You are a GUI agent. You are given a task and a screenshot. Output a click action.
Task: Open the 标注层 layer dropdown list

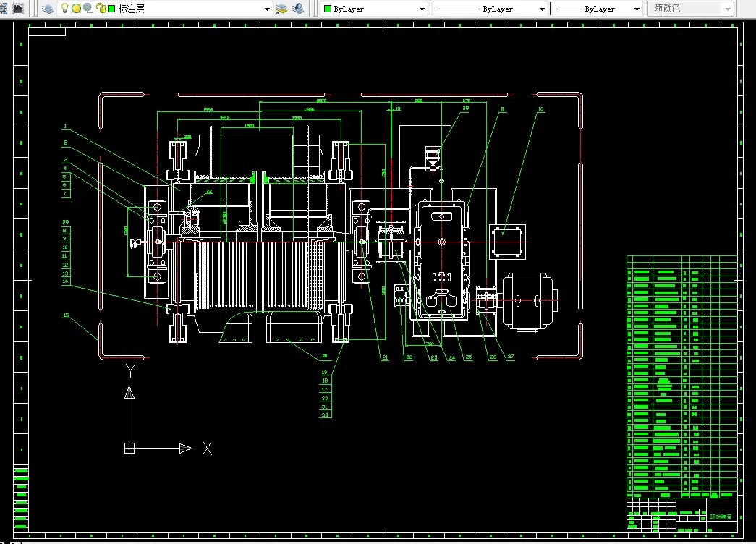267,9
